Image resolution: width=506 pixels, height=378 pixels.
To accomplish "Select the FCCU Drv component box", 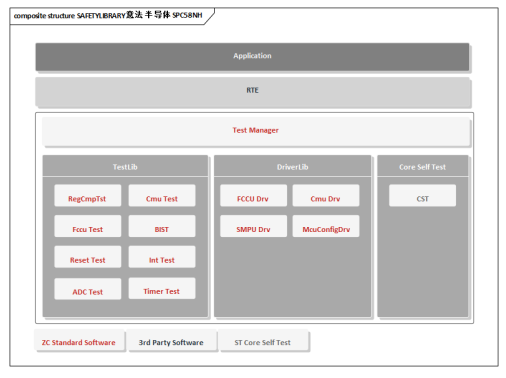I will (x=253, y=196).
